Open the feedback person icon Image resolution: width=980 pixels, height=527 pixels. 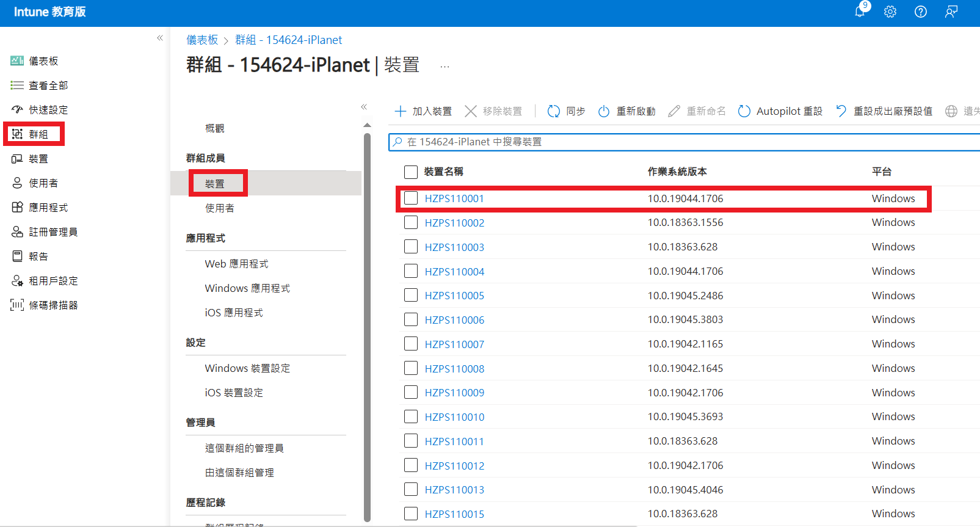[x=951, y=12]
